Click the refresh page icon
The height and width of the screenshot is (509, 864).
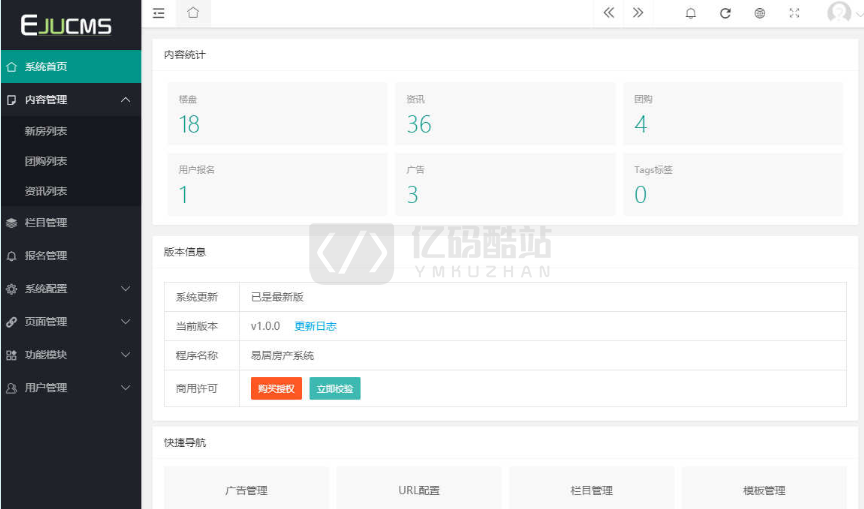coord(725,13)
